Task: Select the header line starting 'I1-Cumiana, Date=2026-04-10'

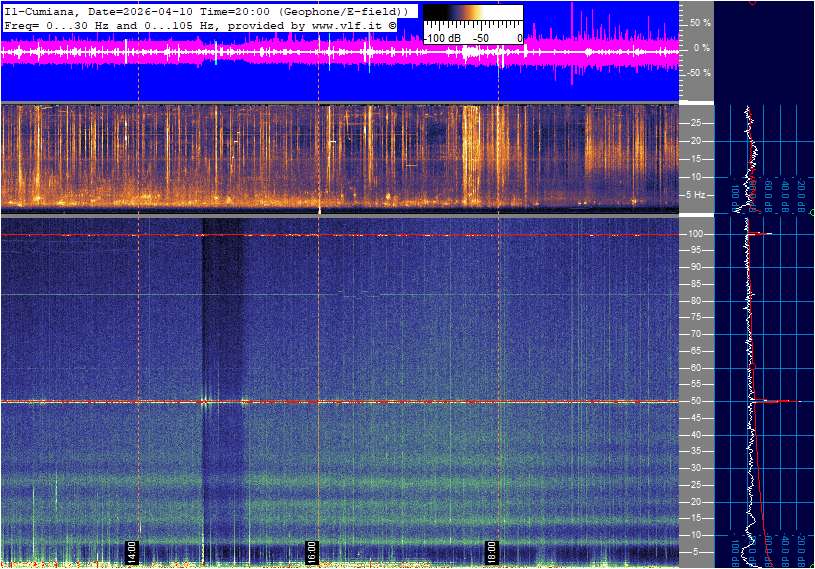Action: (x=205, y=11)
